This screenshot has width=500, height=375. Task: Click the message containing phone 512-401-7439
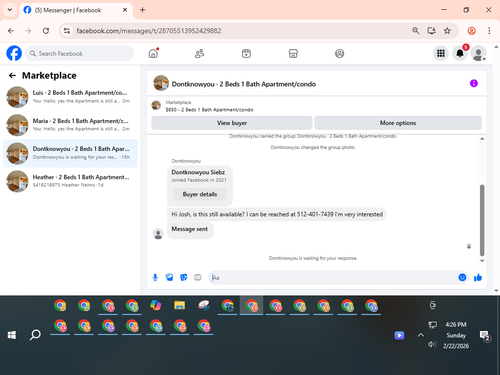[x=277, y=214]
